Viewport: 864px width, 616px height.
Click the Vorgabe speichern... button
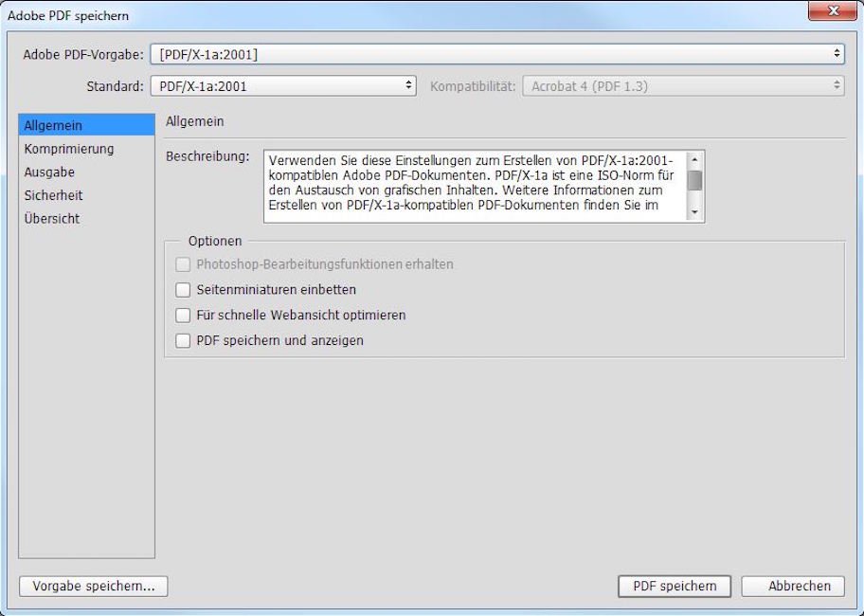[x=94, y=587]
